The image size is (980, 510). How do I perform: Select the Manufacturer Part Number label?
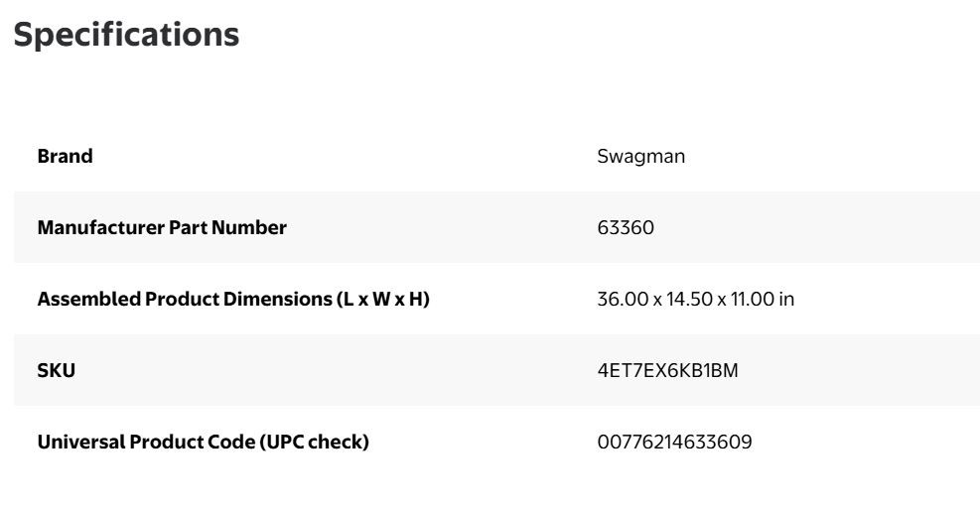(162, 227)
